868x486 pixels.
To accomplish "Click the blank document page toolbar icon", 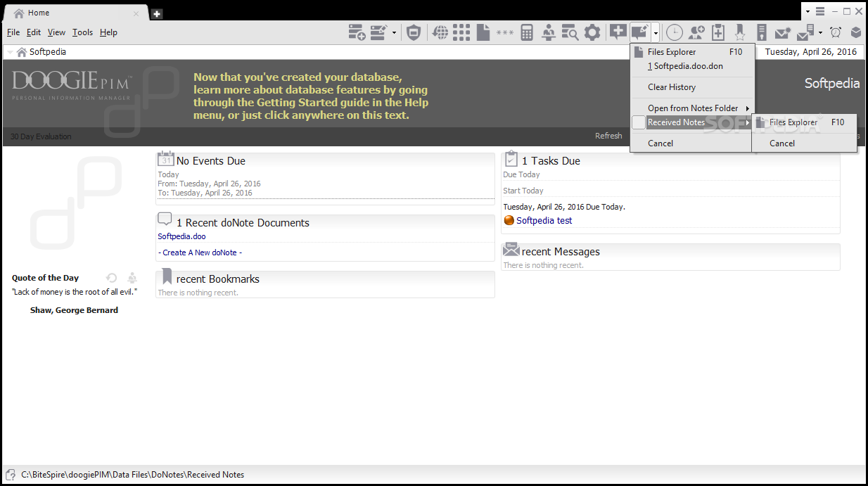I will point(483,32).
